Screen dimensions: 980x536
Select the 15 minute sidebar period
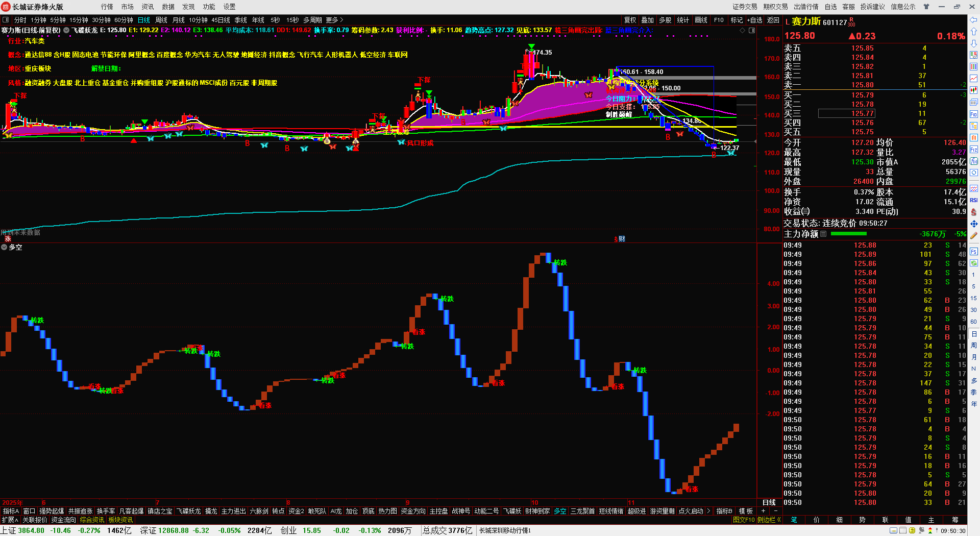coord(974,298)
